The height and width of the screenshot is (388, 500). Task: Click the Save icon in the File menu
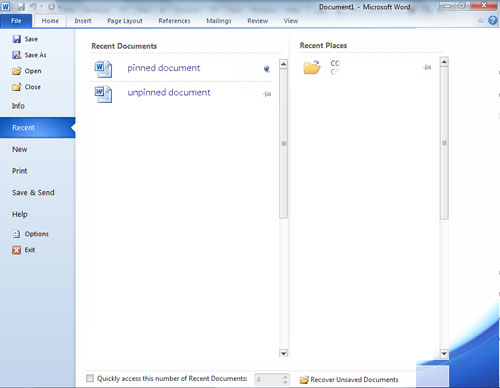click(17, 39)
